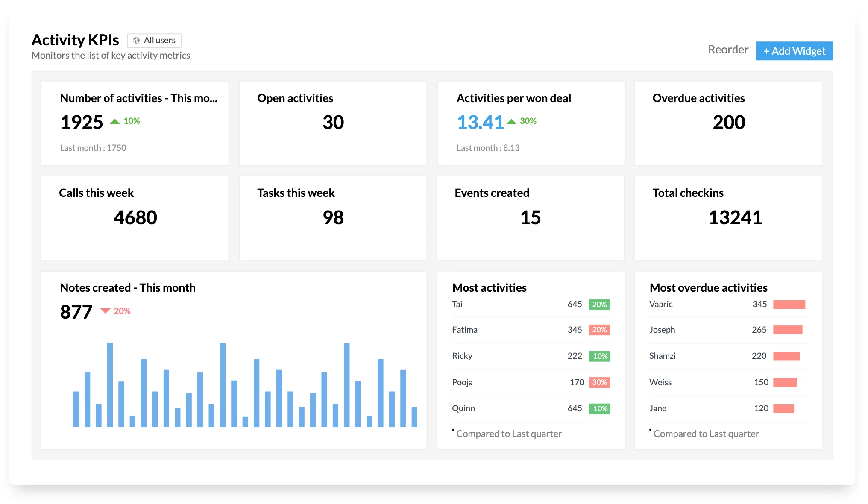Select Joseph in Most overdue activities
Image resolution: width=868 pixels, height=504 pixels.
pos(728,330)
